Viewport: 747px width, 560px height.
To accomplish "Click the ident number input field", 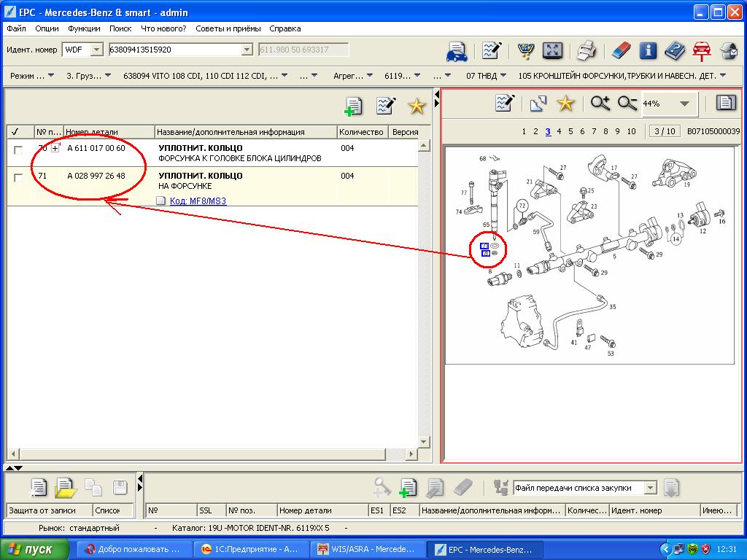I will [176, 50].
